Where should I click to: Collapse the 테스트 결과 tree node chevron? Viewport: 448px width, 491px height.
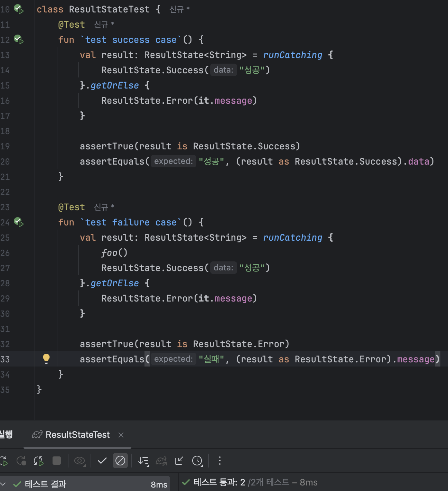tap(3, 484)
